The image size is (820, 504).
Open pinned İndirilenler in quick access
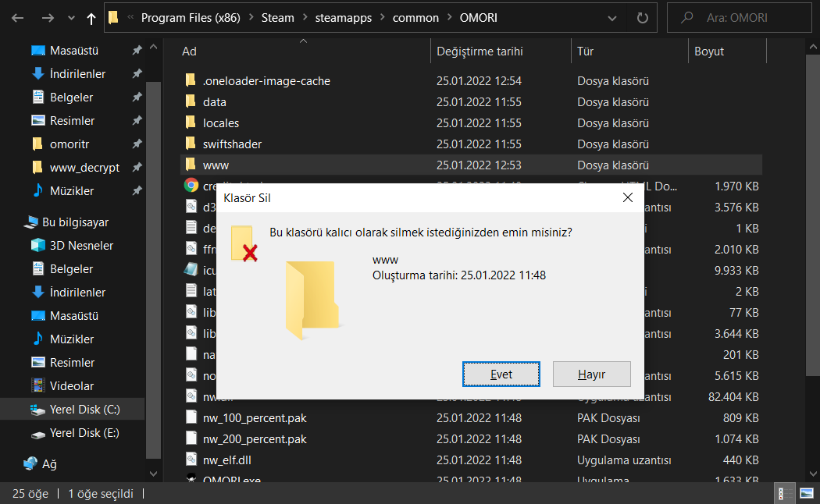click(77, 74)
